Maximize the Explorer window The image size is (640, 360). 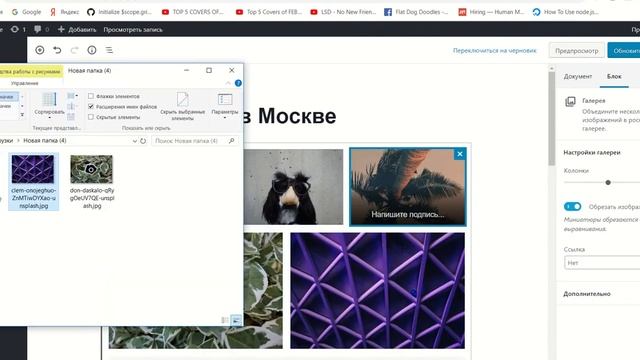tap(209, 70)
